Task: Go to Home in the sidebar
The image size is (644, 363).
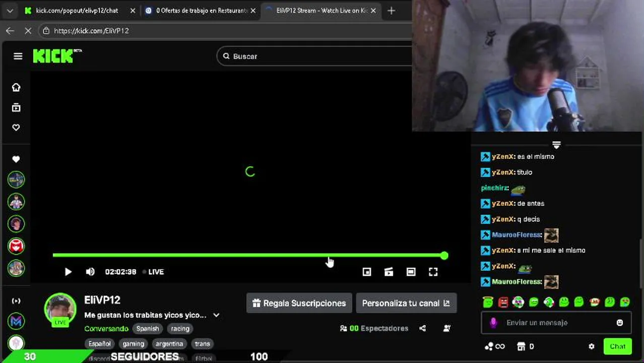Action: point(16,87)
